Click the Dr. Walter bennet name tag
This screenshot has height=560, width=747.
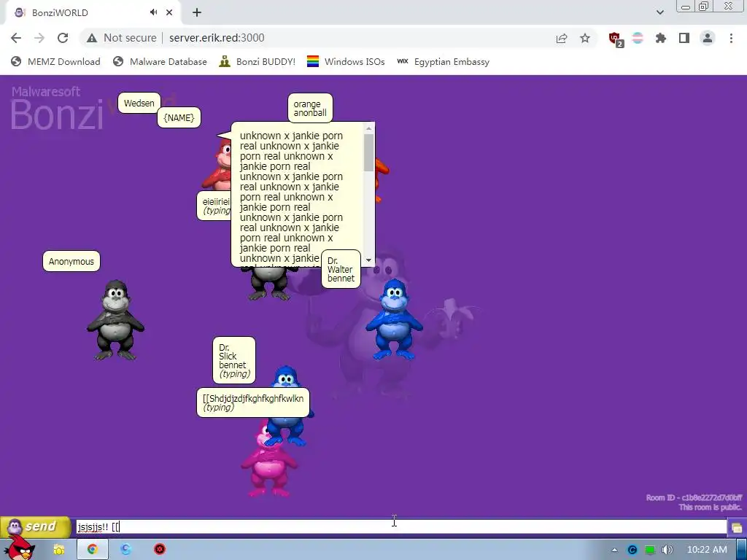(341, 269)
